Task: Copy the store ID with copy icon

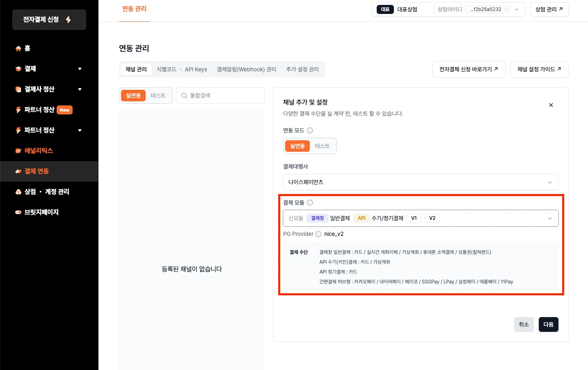Action: (506, 9)
